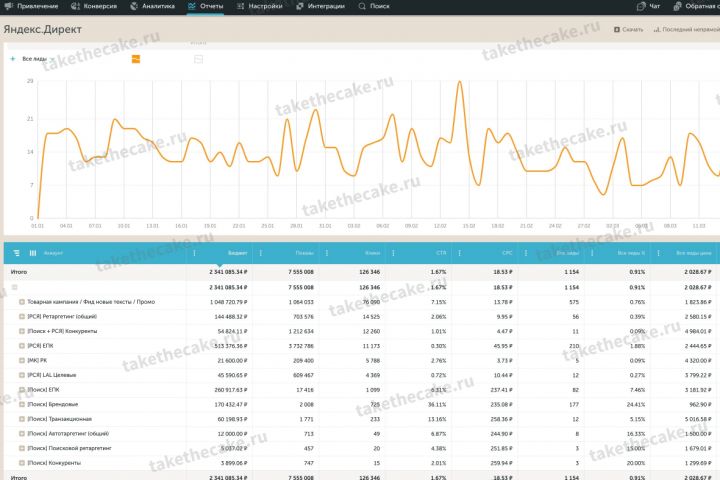The height and width of the screenshot is (480, 720).
Task: Click the Интеграции integrations icon
Action: [x=300, y=6]
